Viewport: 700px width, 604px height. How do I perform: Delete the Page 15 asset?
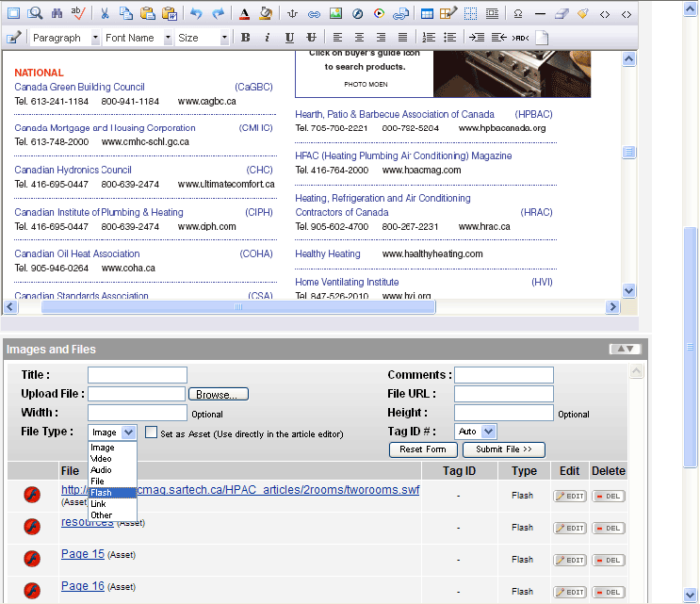(x=609, y=561)
